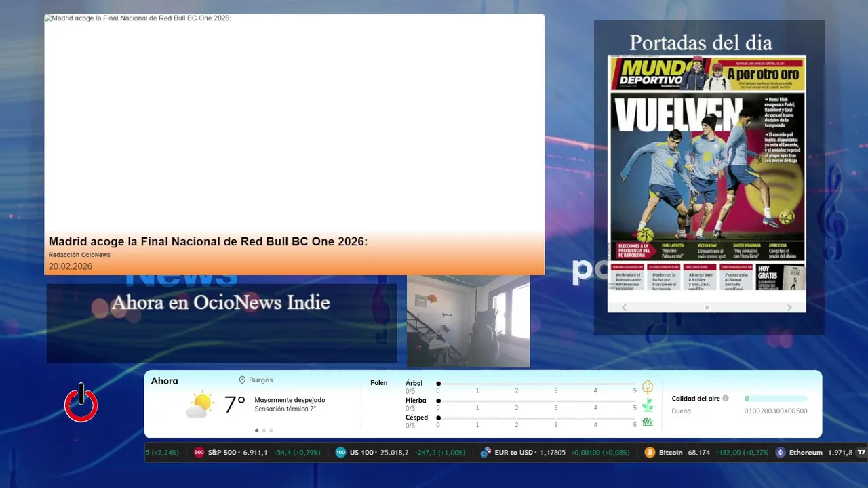Click the webcam room preview thumbnail
868x488 pixels.
(x=468, y=321)
